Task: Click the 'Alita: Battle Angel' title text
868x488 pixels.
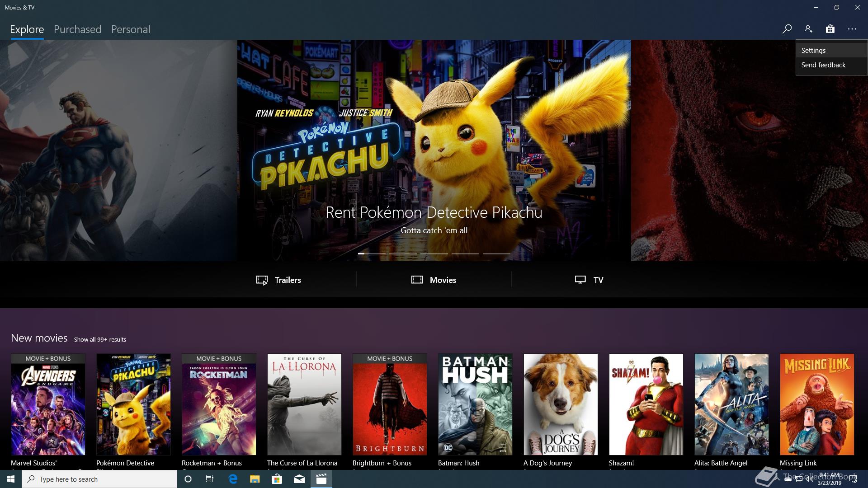Action: coord(721,463)
